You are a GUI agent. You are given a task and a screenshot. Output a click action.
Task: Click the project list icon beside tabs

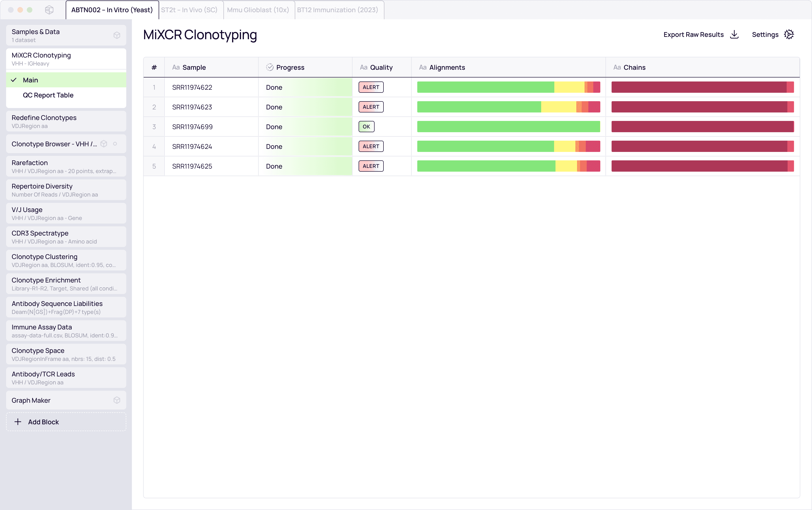click(49, 10)
